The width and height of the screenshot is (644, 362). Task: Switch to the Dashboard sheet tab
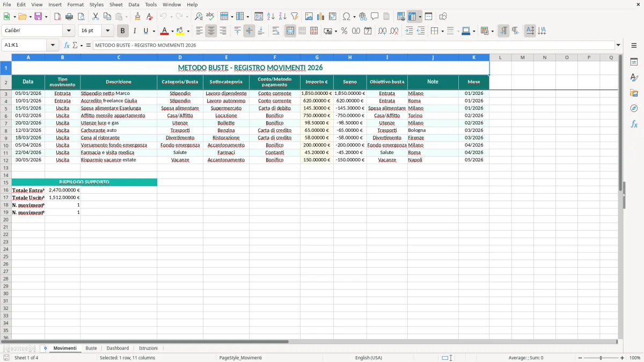[x=118, y=349]
